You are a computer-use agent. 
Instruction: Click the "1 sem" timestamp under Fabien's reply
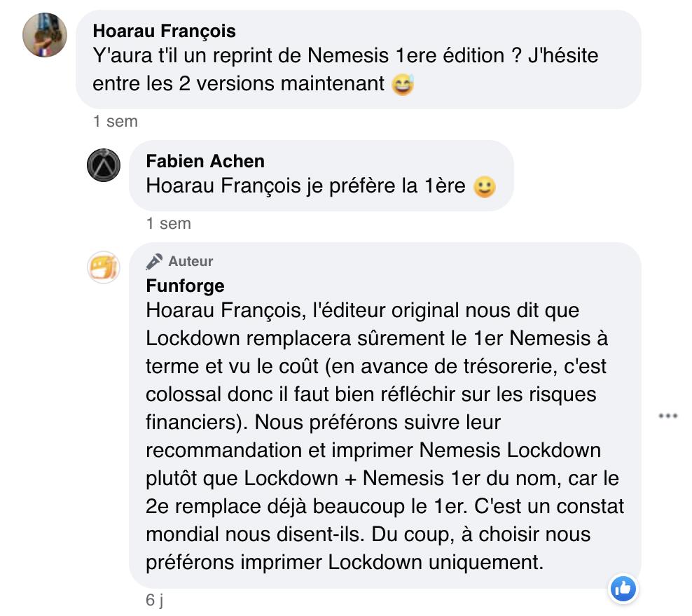[x=169, y=224]
